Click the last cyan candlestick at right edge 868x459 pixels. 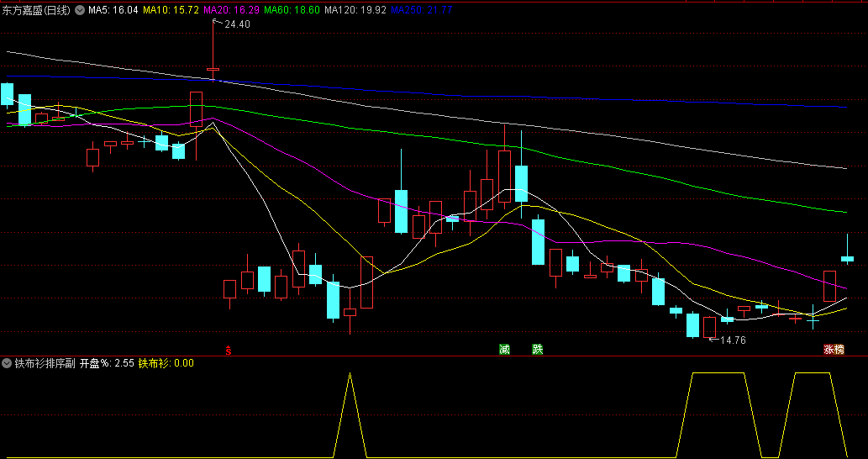pos(847,259)
